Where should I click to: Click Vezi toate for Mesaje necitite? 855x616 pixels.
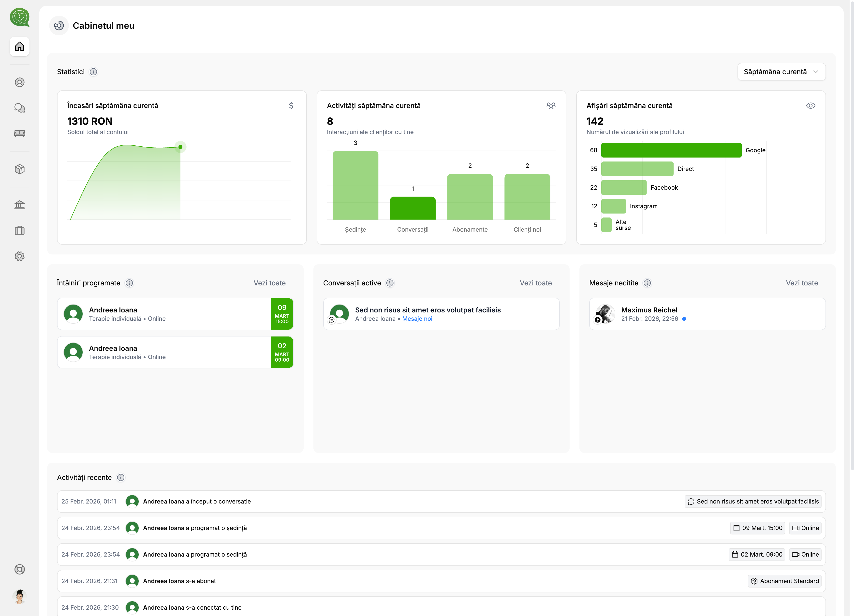click(801, 283)
